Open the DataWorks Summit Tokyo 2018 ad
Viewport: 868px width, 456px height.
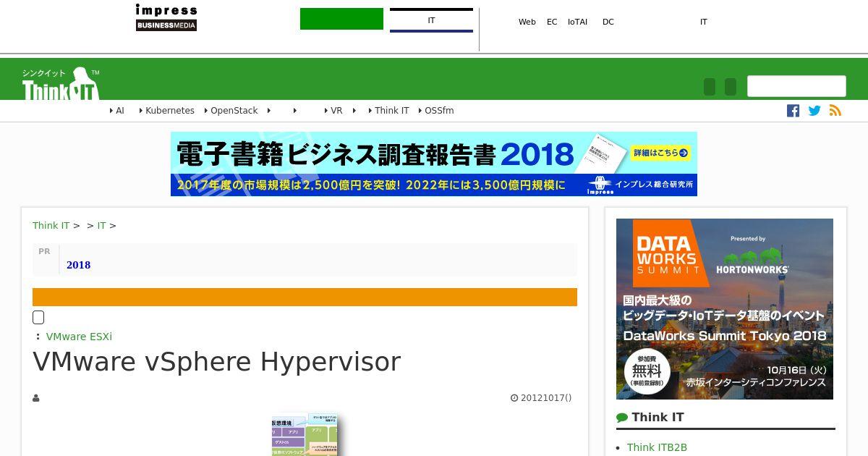pos(725,309)
